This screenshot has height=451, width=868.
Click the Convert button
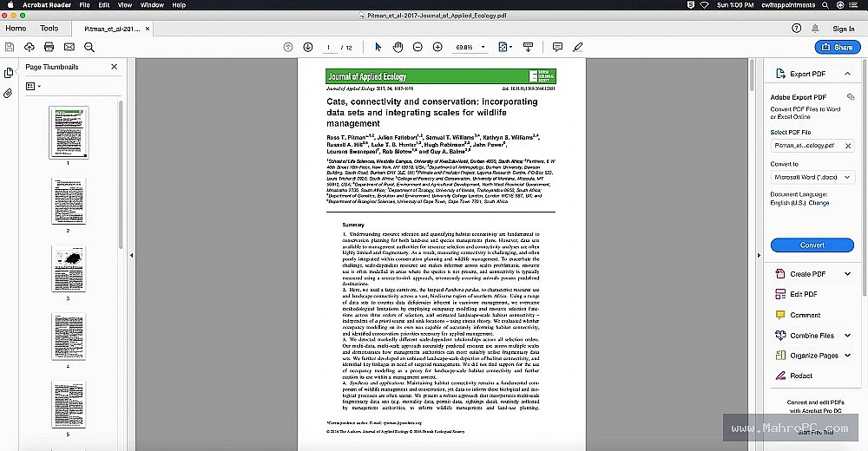point(812,245)
